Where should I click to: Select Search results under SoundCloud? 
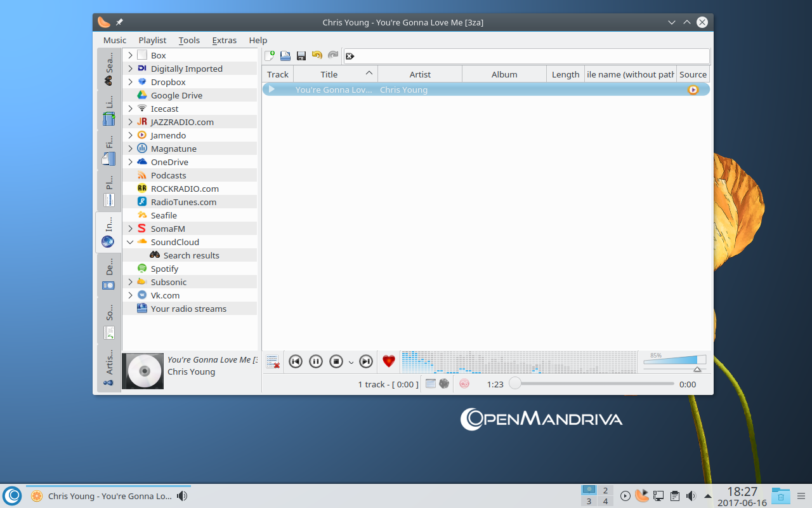[191, 255]
